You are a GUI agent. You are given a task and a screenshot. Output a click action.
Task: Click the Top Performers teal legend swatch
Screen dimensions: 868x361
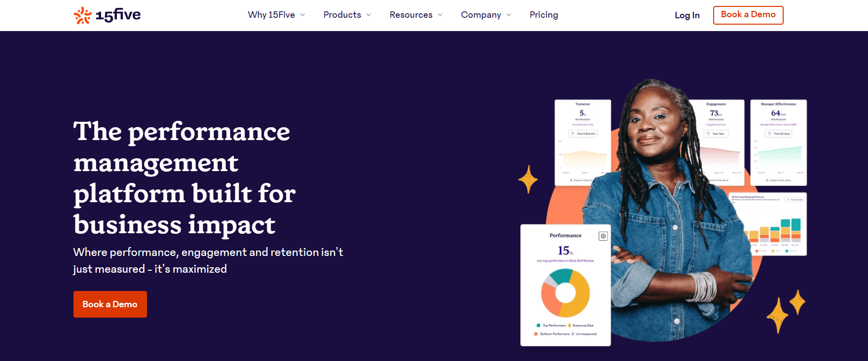[x=538, y=325]
